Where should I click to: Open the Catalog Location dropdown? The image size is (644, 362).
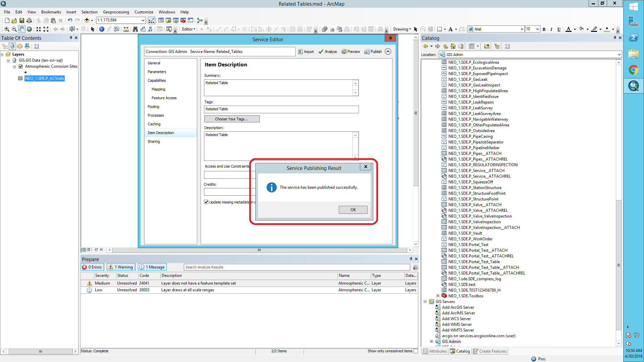tap(619, 55)
